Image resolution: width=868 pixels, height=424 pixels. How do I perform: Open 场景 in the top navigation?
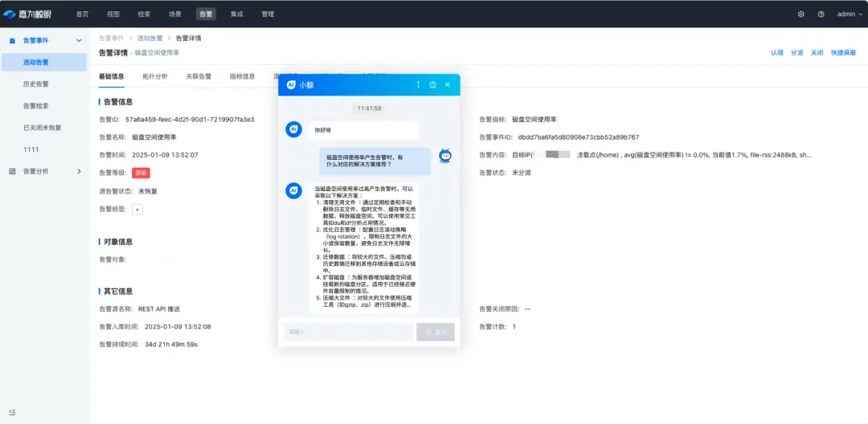[175, 14]
